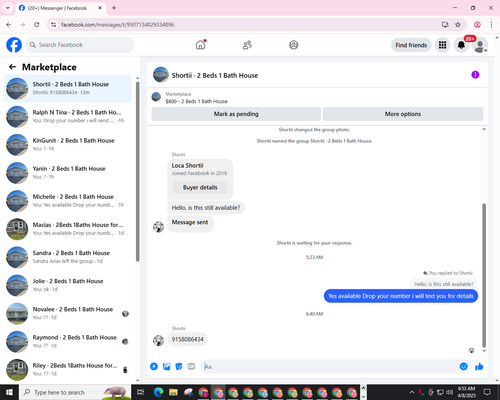Open the Jolie conversation
The image size is (500, 400).
[67, 285]
